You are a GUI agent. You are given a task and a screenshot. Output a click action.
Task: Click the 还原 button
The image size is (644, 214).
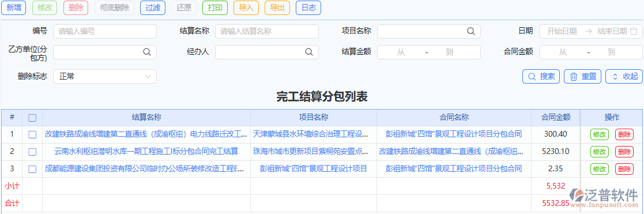[x=184, y=8]
